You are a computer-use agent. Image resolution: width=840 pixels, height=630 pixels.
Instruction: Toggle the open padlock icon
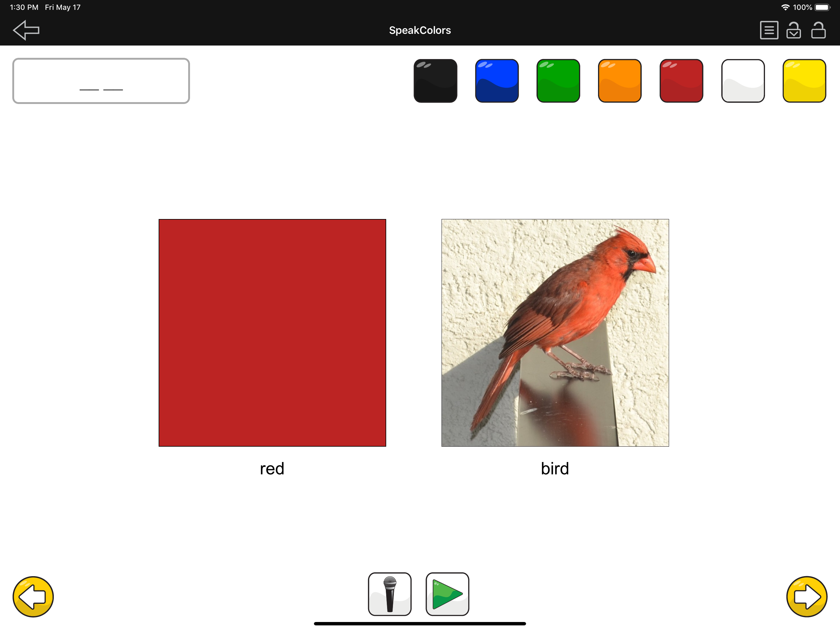coord(818,30)
